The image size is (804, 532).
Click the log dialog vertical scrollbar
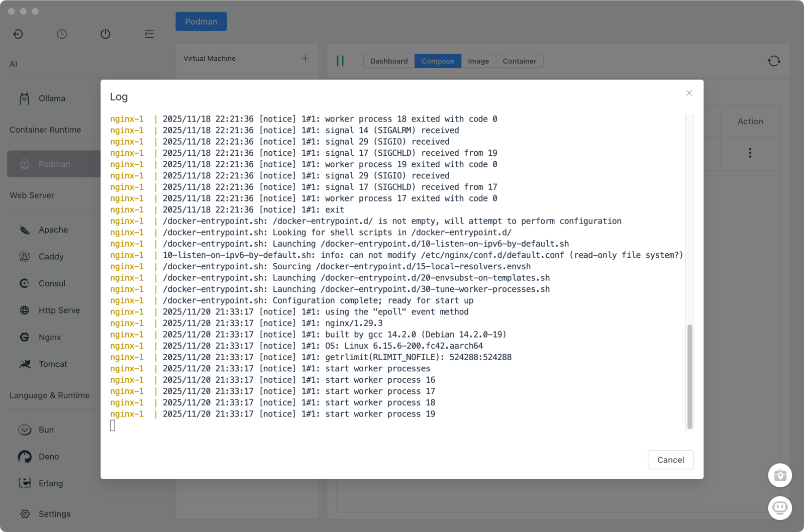pos(690,377)
